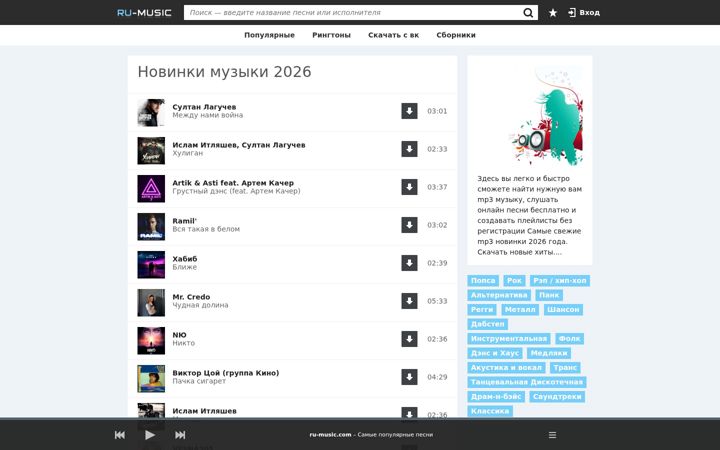The image size is (720, 450).
Task: Download Грустный дэнс by Artik & Asti
Action: pos(409,187)
